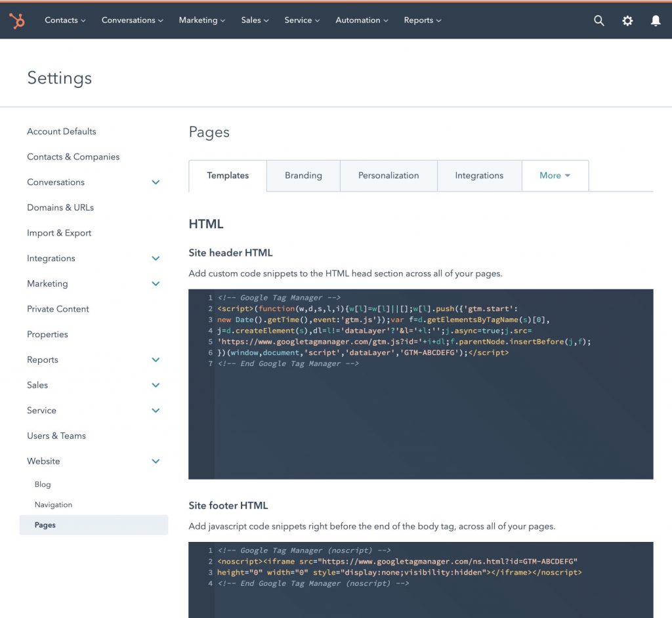Screen dimensions: 672x618
Task: Go to the Blog settings page
Action: (x=42, y=484)
